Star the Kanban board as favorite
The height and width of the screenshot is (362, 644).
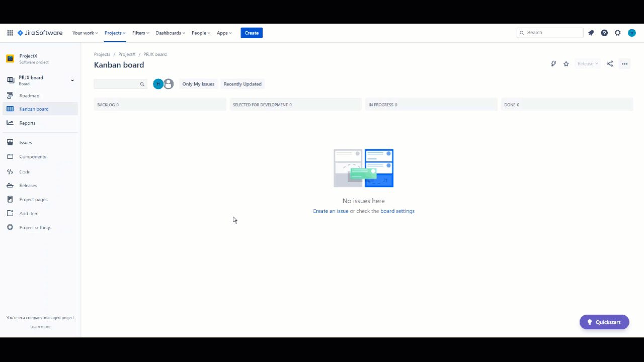click(566, 63)
